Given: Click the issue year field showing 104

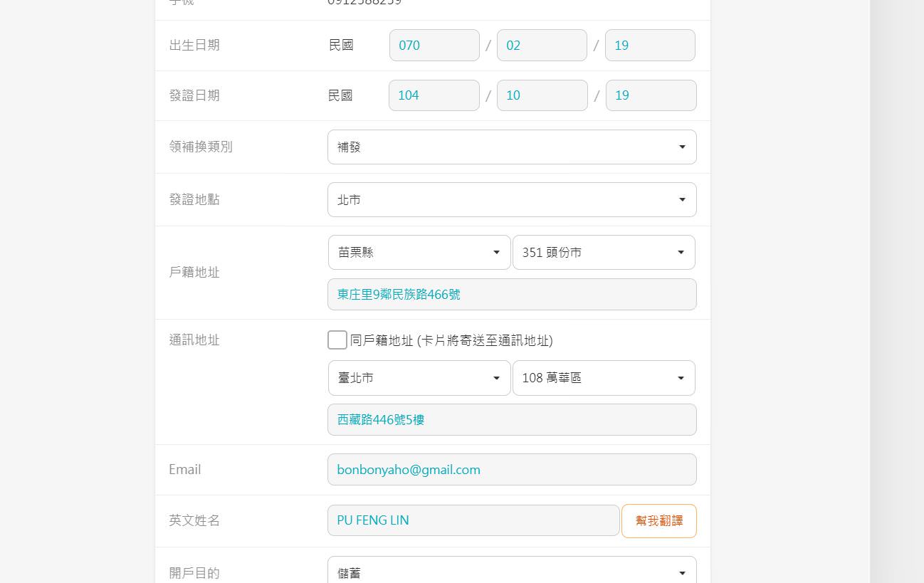Looking at the screenshot, I should tap(434, 95).
